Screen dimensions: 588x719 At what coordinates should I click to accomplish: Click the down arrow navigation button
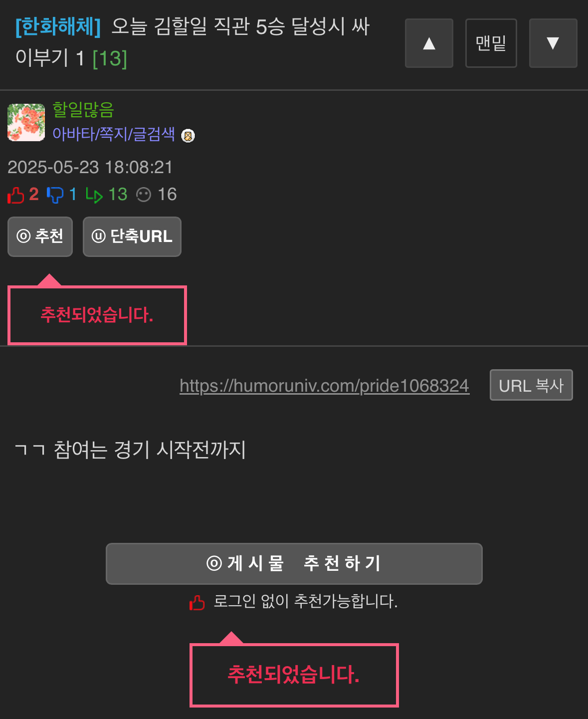553,43
